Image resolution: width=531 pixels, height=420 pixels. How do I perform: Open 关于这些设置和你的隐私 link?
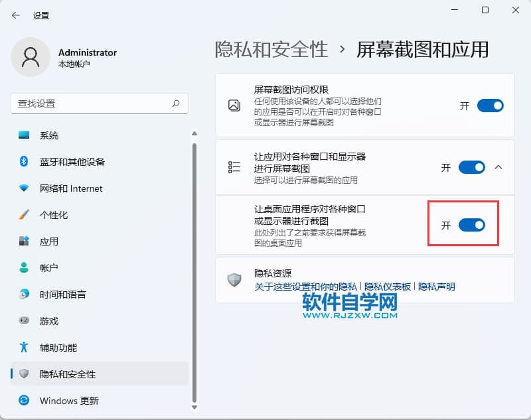click(306, 287)
